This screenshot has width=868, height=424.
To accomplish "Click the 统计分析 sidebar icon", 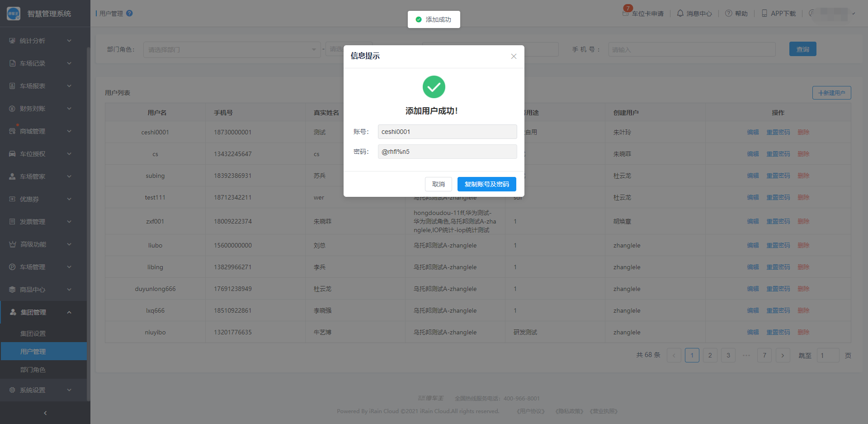I will tap(12, 41).
